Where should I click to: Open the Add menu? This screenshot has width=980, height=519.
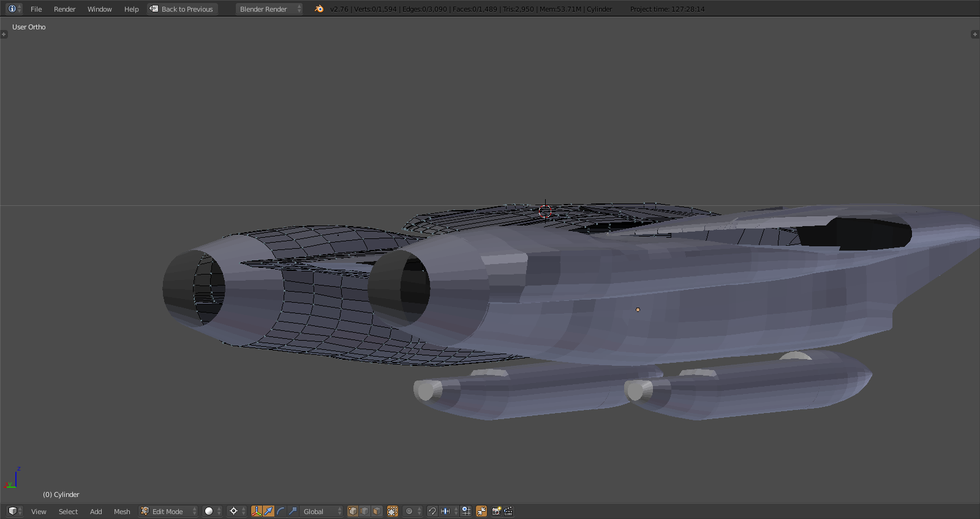[96, 512]
